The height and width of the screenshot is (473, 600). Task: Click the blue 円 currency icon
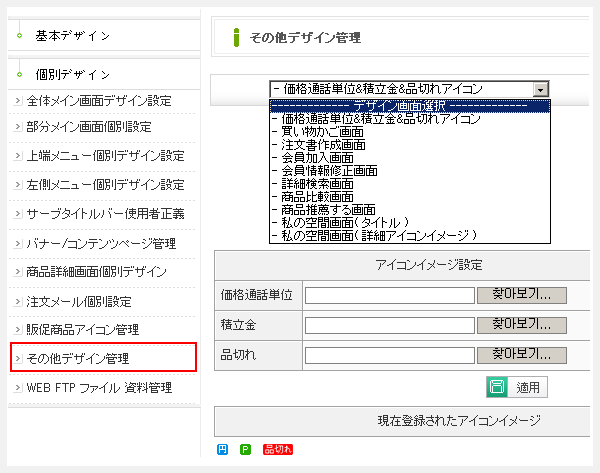pyautogui.click(x=222, y=450)
